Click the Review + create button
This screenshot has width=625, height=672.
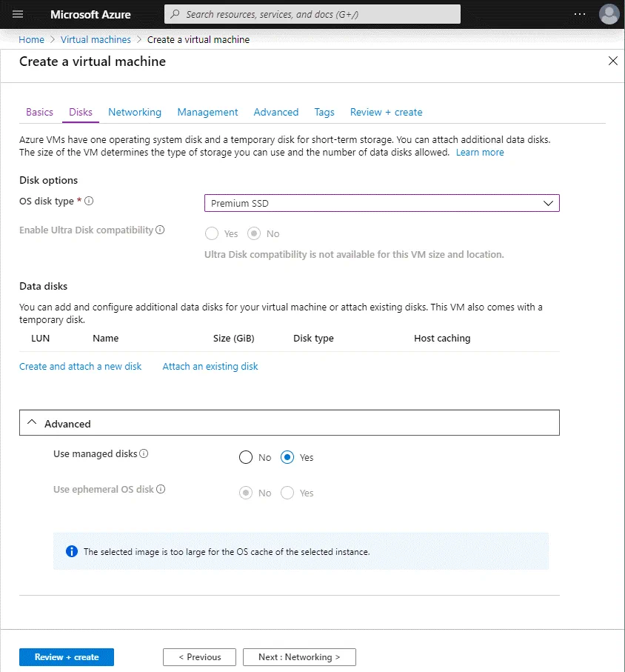[x=67, y=657]
